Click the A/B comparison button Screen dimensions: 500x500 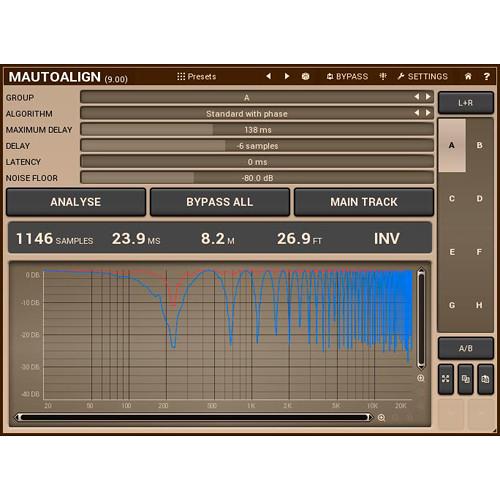coord(465,348)
